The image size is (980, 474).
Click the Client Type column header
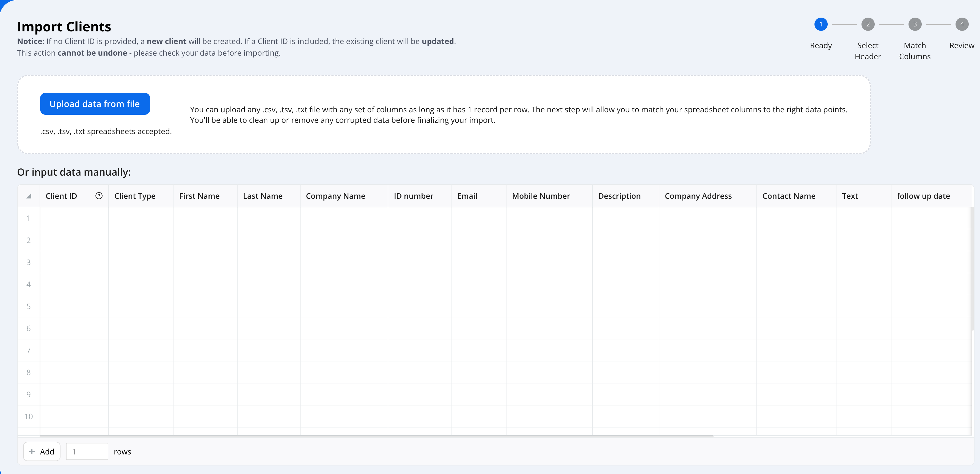[x=141, y=196]
